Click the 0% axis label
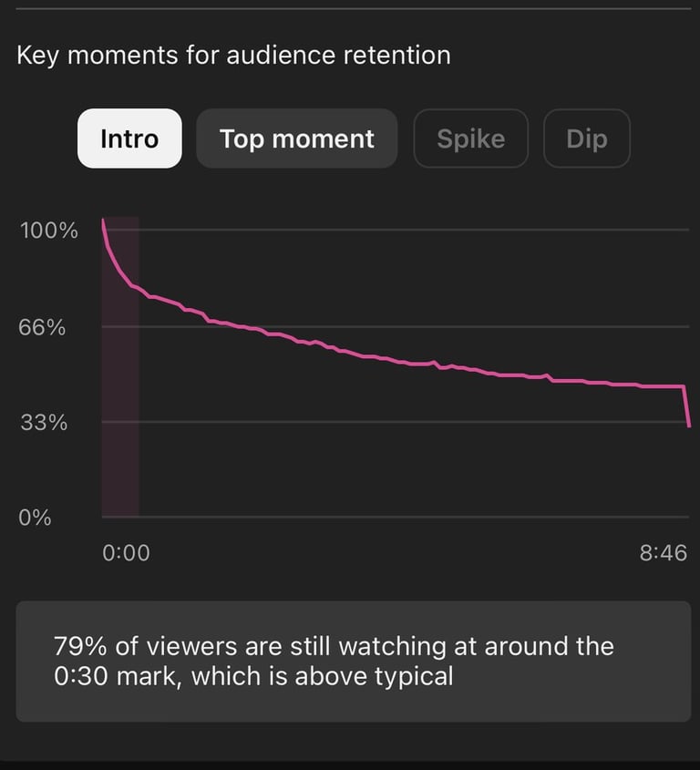 click(x=35, y=518)
